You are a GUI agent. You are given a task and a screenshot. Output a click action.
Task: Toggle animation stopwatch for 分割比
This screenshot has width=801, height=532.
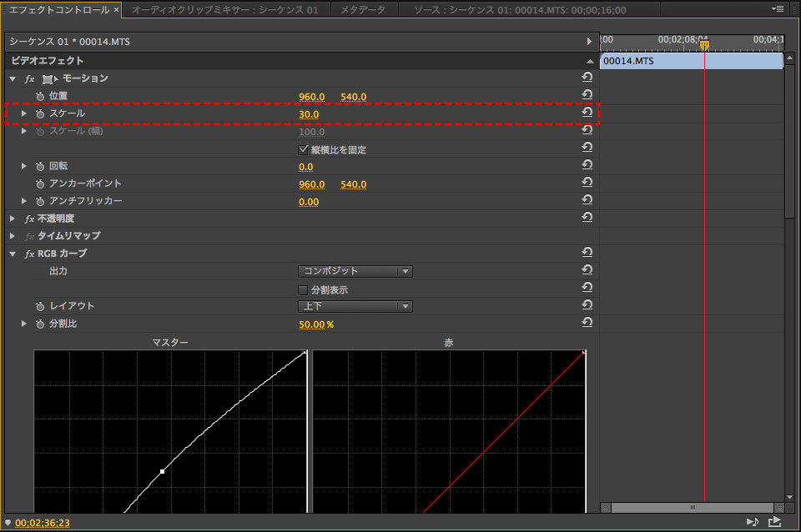point(40,324)
